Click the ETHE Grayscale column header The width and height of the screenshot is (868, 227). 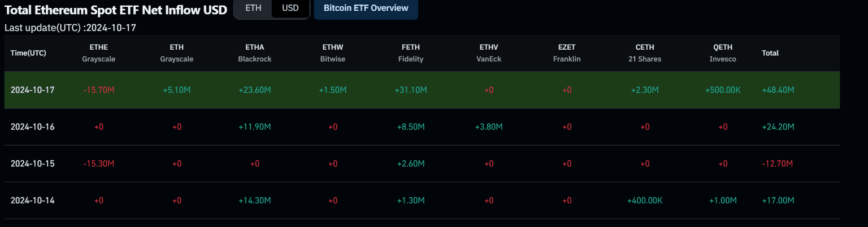coord(98,53)
